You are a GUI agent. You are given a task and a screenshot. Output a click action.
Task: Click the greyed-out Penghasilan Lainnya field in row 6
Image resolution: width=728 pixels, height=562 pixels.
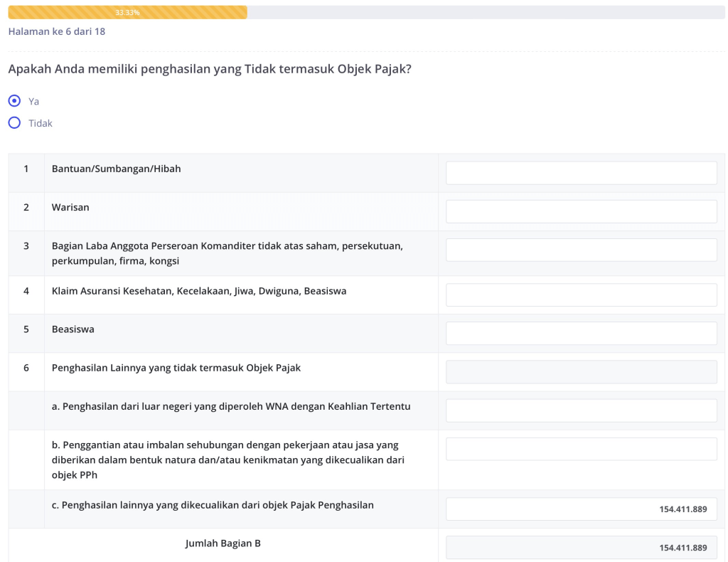[x=581, y=372]
